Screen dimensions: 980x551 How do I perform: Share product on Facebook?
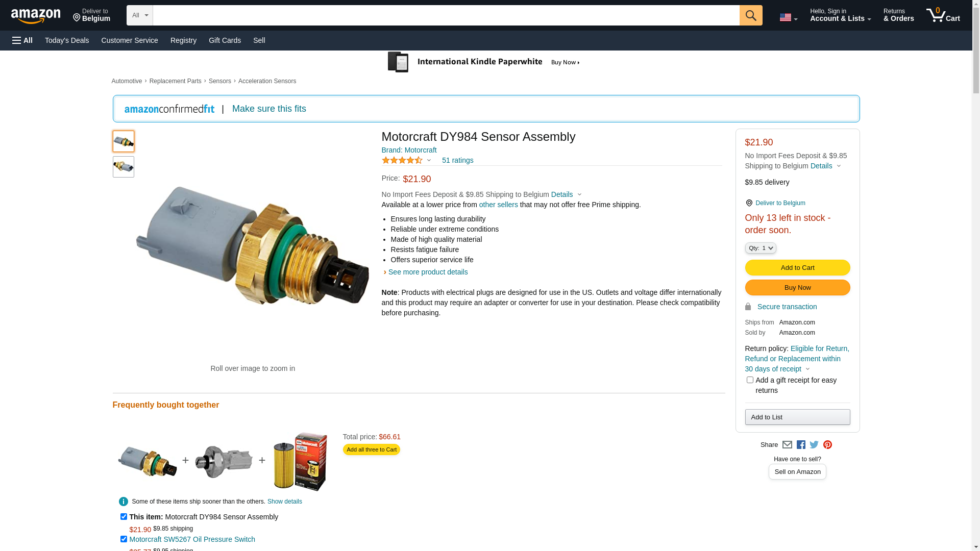click(801, 445)
